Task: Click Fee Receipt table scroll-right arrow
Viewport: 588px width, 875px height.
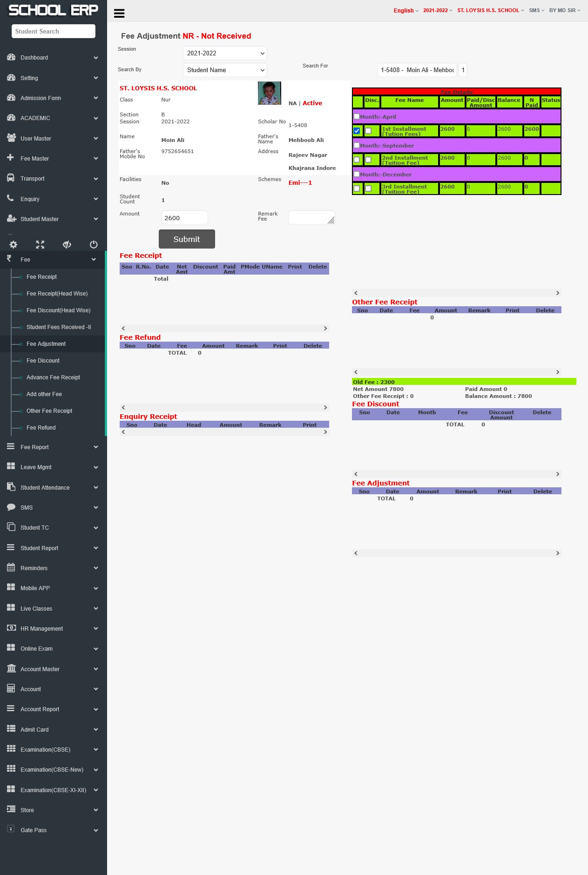Action: 325,328
